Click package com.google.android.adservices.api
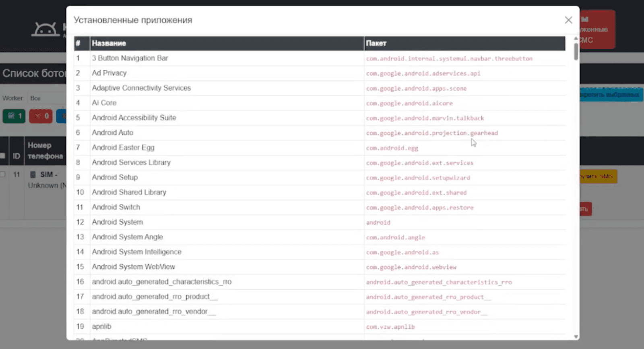 (x=423, y=74)
